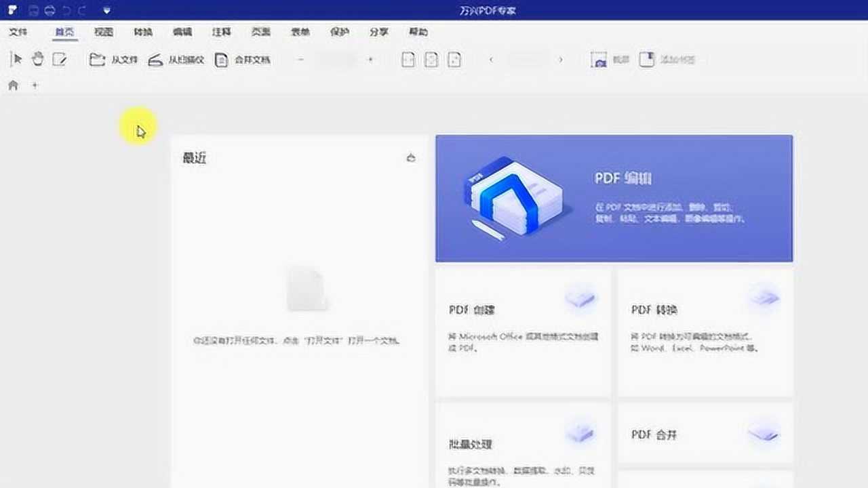The image size is (868, 488).
Task: Click the third page-fit icon
Action: 454,60
